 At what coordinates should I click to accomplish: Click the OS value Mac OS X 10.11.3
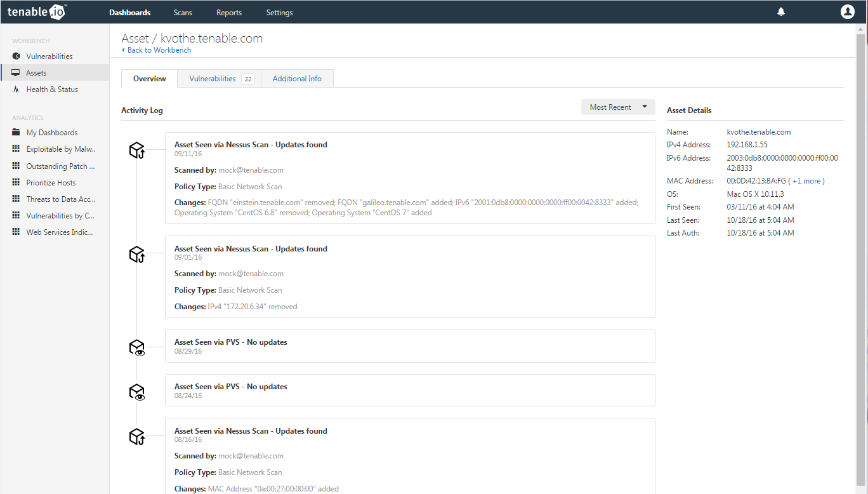pyautogui.click(x=755, y=194)
